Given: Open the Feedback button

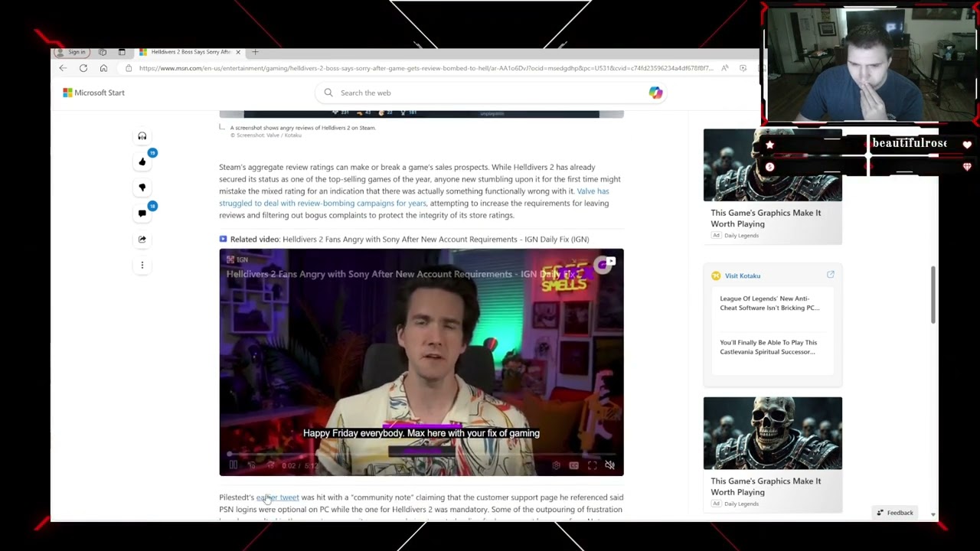Looking at the screenshot, I should [895, 513].
